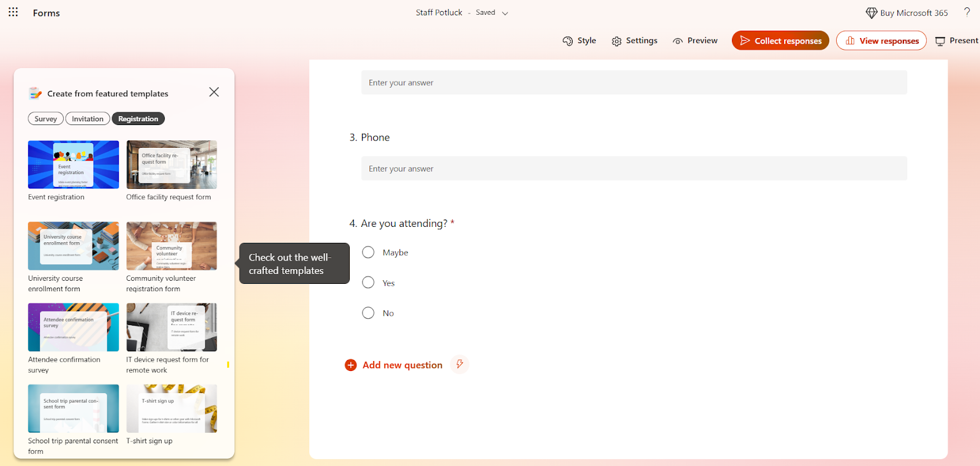
Task: Open the help question mark icon
Action: pos(967,12)
